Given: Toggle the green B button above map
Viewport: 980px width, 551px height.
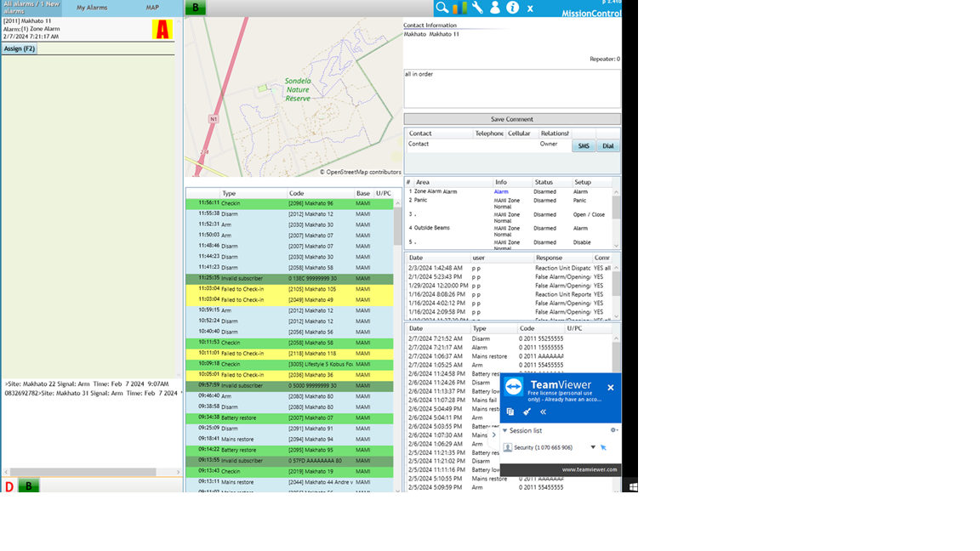Looking at the screenshot, I should 196,9.
